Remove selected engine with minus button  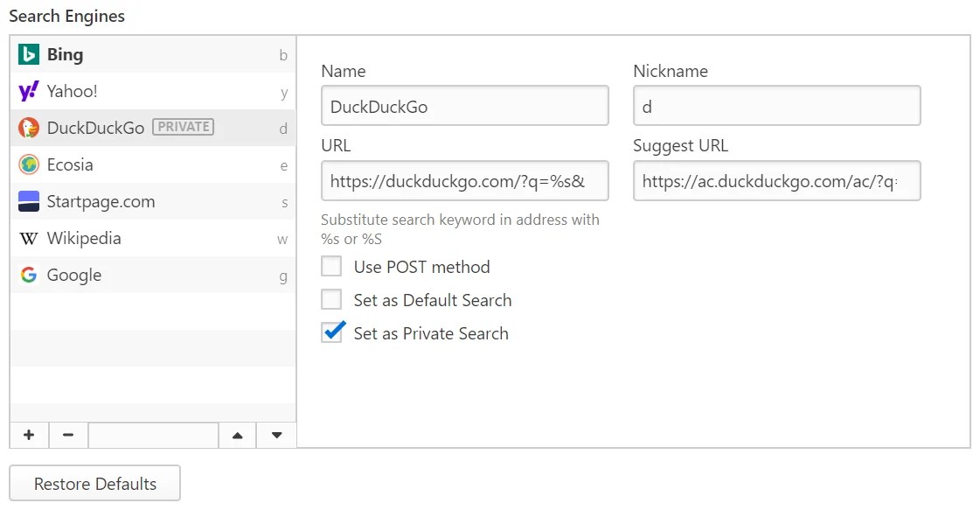68,435
